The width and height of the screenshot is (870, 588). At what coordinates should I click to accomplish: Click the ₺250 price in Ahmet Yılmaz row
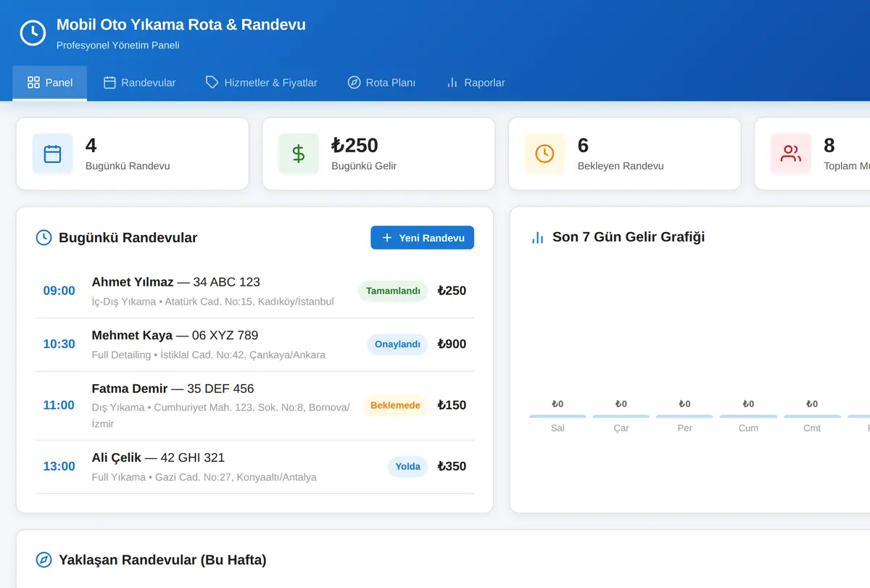(x=452, y=291)
